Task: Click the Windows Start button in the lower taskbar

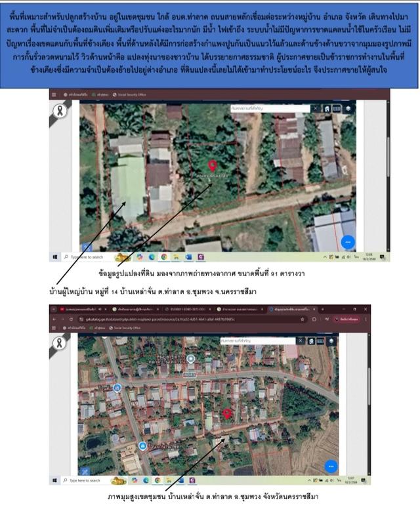Action: pos(54,480)
